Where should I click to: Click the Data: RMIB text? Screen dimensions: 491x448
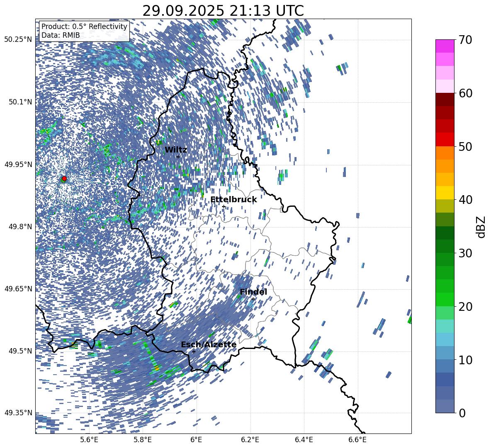(x=61, y=35)
